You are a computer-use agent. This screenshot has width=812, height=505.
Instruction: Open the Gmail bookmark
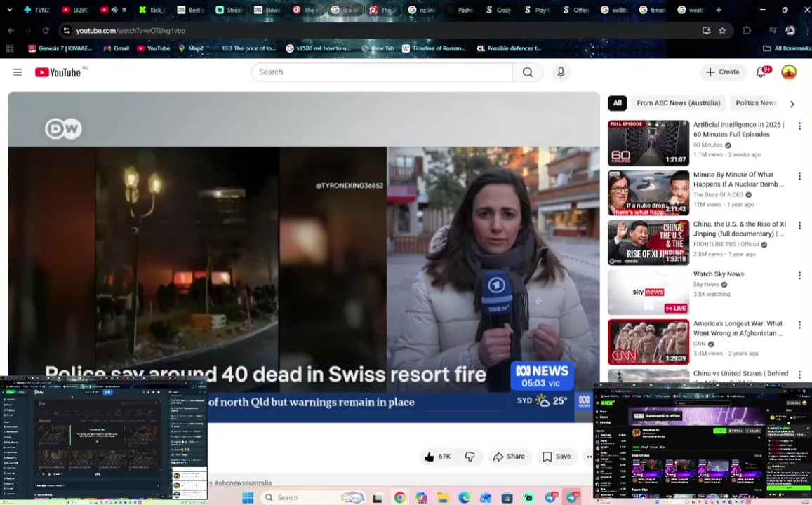pos(116,48)
